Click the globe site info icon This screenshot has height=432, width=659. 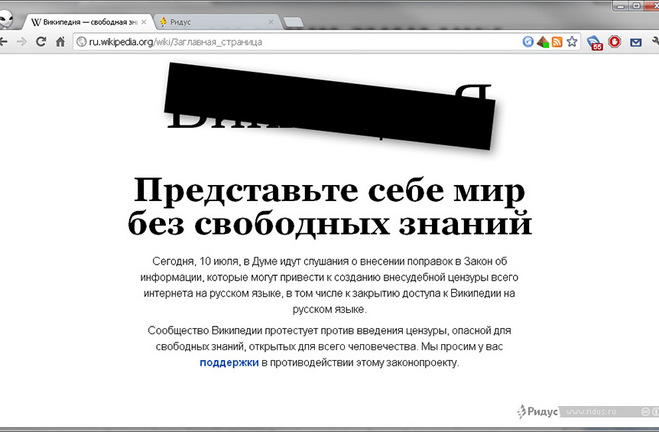(x=82, y=42)
